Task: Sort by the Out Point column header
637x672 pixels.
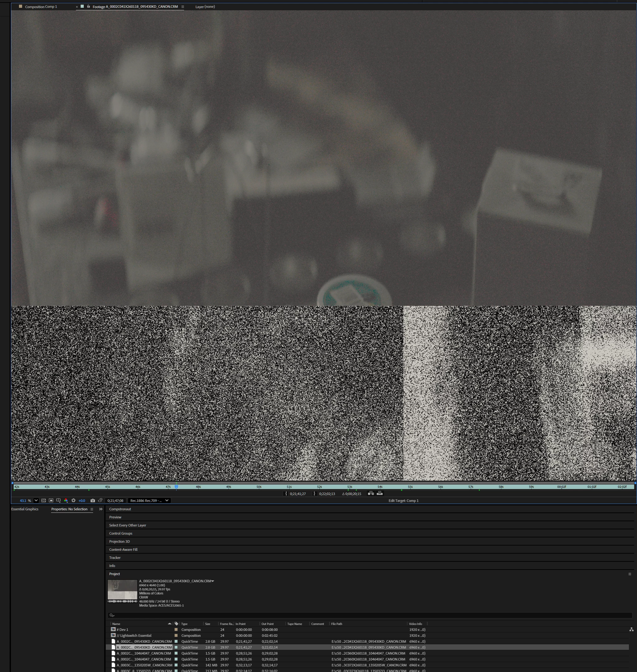Action: (267, 624)
